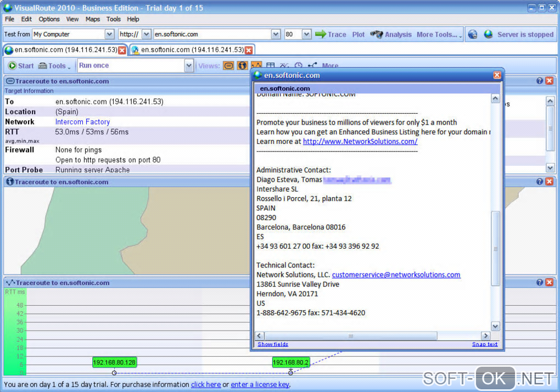The width and height of the screenshot is (560, 392).
Task: Open the Help menu
Action: 133,19
